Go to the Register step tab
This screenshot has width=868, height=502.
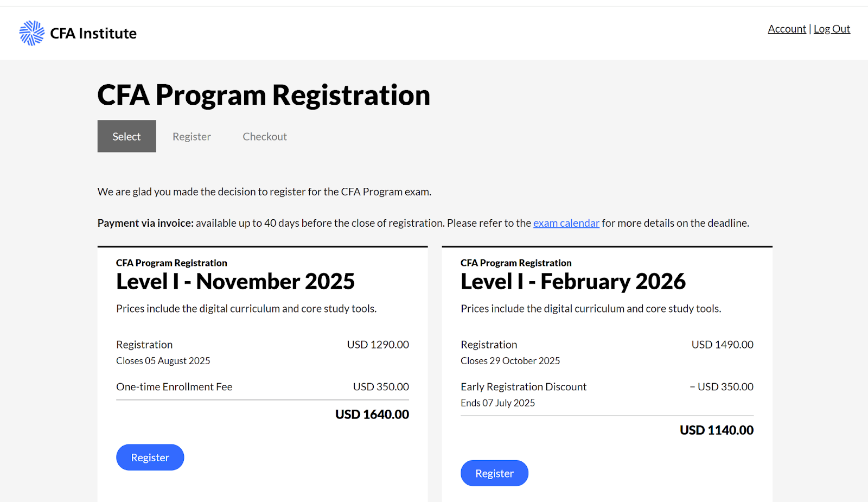(x=192, y=137)
